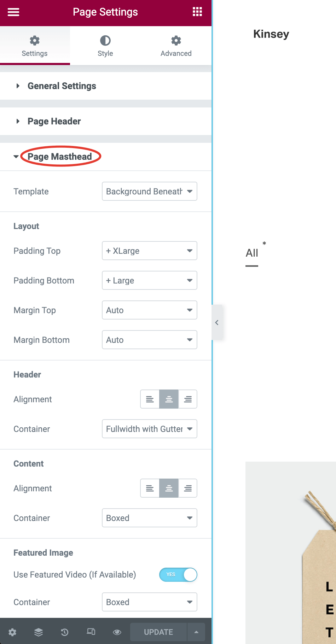Switch to the Advanced tab
336x644 pixels.
pos(176,46)
